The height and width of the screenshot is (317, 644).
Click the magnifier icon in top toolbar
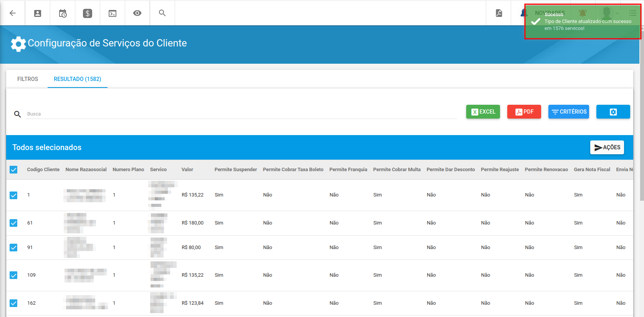click(162, 13)
